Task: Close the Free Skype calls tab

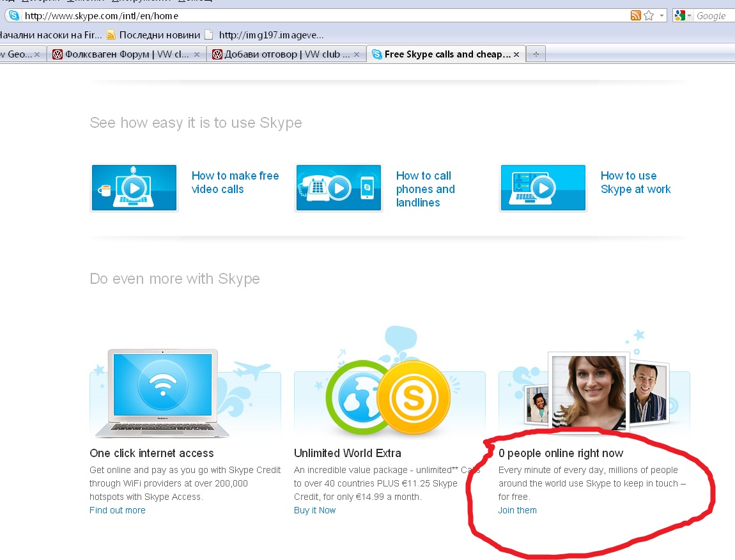Action: coord(516,54)
